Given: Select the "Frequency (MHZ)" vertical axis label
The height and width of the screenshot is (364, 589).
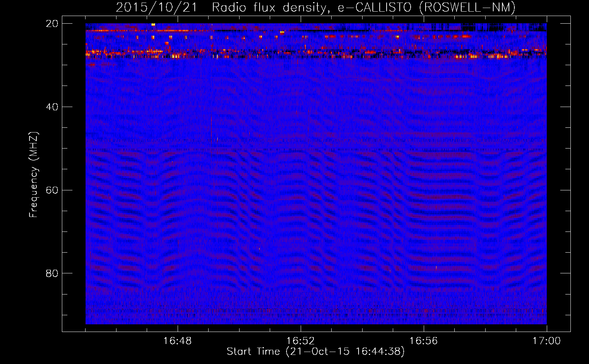Looking at the screenshot, I should (x=33, y=175).
